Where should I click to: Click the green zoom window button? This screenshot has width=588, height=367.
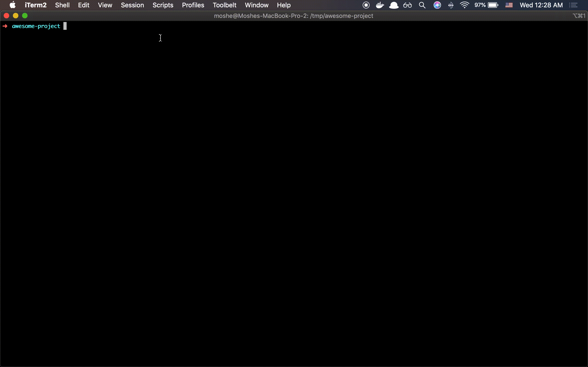[25, 16]
